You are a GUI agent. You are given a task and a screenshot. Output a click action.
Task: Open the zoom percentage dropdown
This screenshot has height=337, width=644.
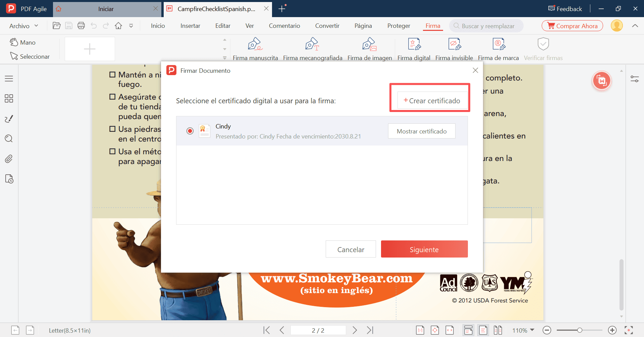pos(522,330)
